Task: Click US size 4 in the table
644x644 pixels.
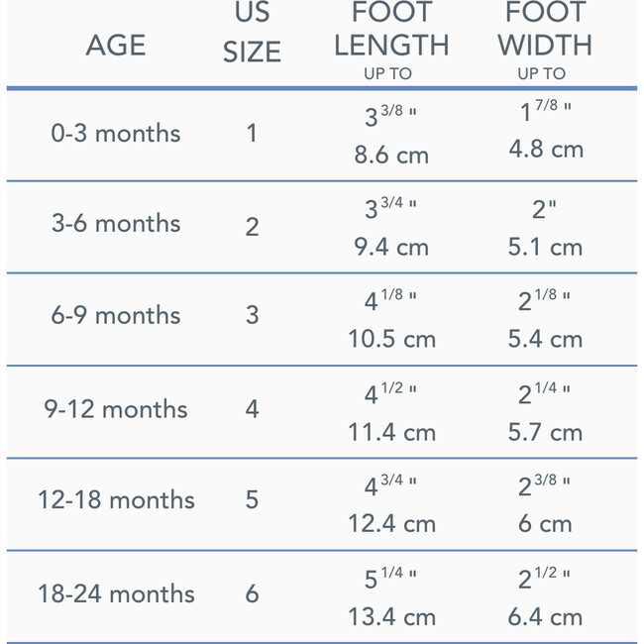Action: click(x=252, y=408)
